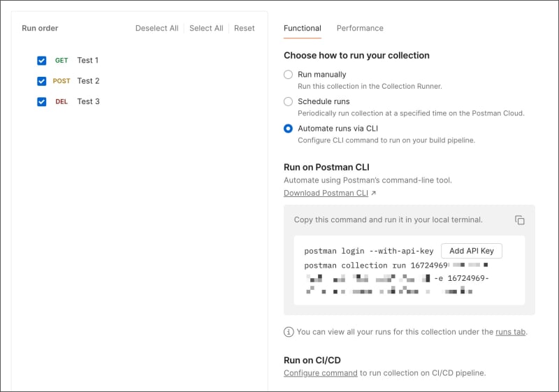Click 'Automate using Postman's command-line tool' text
The height and width of the screenshot is (392, 559).
tap(368, 180)
